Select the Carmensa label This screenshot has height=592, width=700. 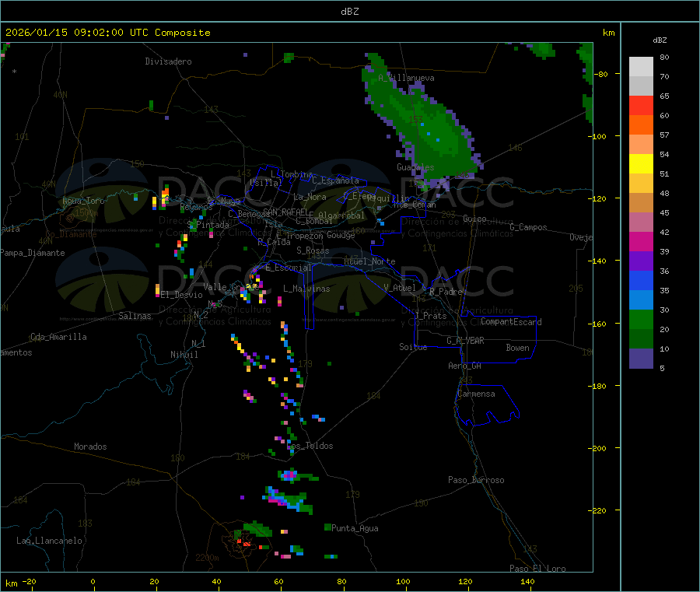(476, 394)
